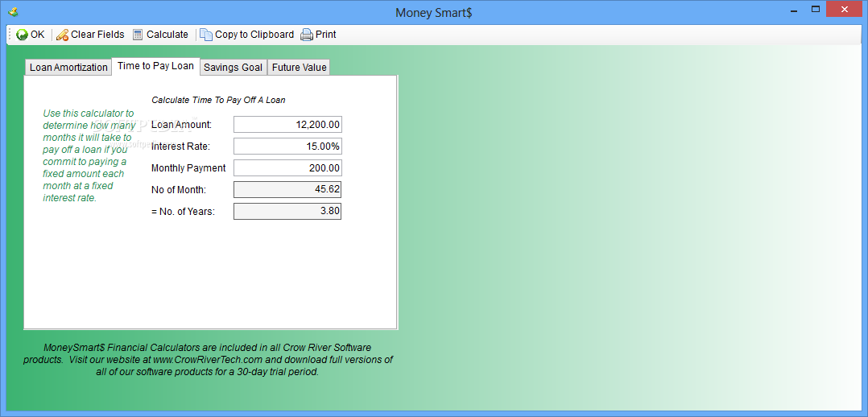
Task: Click the green OK checkmark icon
Action: pos(23,35)
